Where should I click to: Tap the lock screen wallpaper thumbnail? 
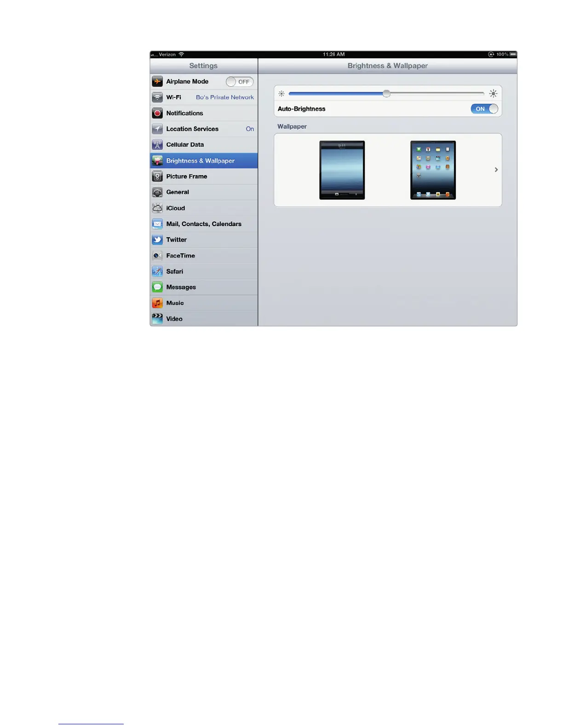tap(342, 170)
